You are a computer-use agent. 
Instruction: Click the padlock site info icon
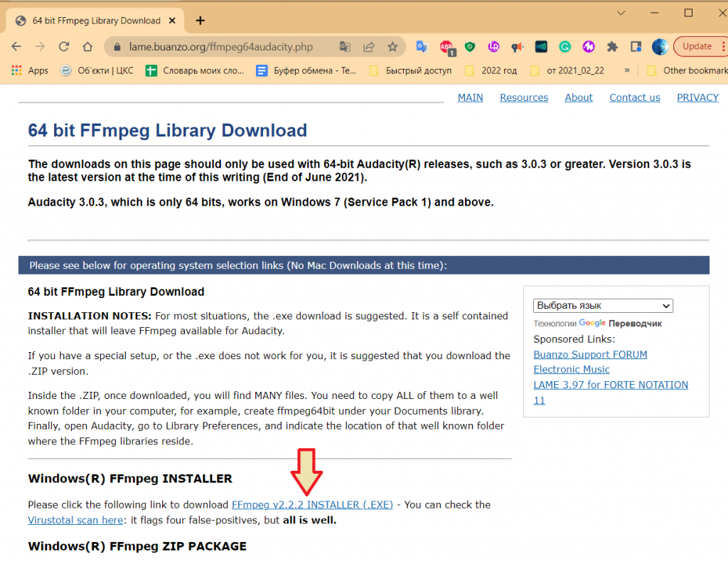click(x=117, y=47)
